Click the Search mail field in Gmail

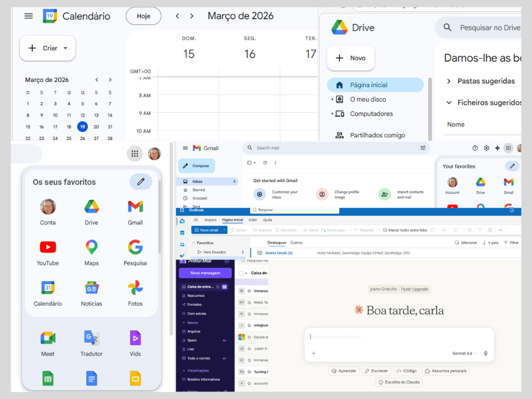coord(336,148)
